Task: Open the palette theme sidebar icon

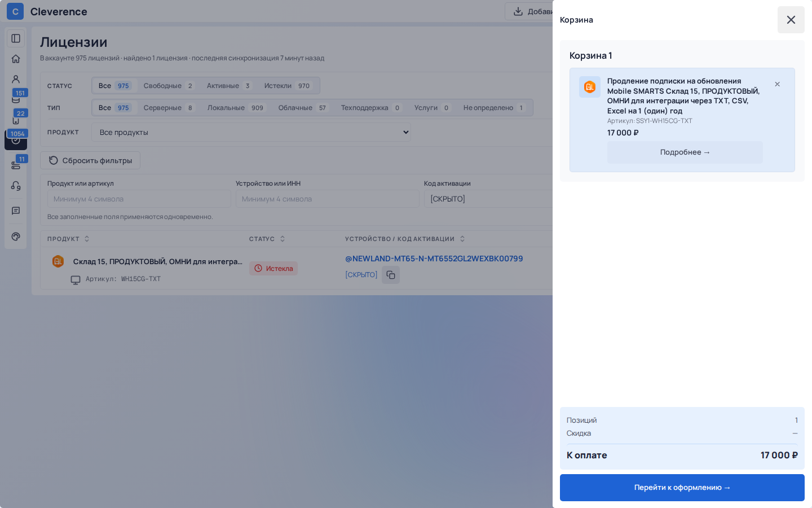Action: pos(16,237)
